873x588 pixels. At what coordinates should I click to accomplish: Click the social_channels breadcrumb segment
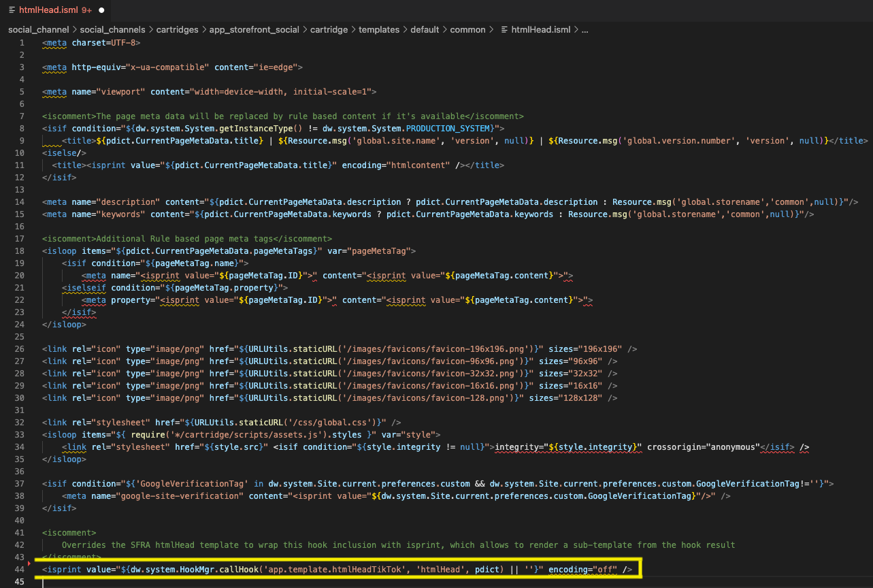click(112, 30)
